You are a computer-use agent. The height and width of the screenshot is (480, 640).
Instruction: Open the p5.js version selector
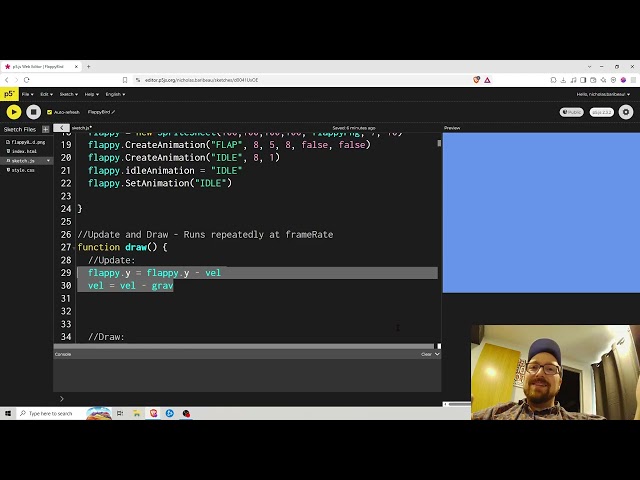[602, 112]
